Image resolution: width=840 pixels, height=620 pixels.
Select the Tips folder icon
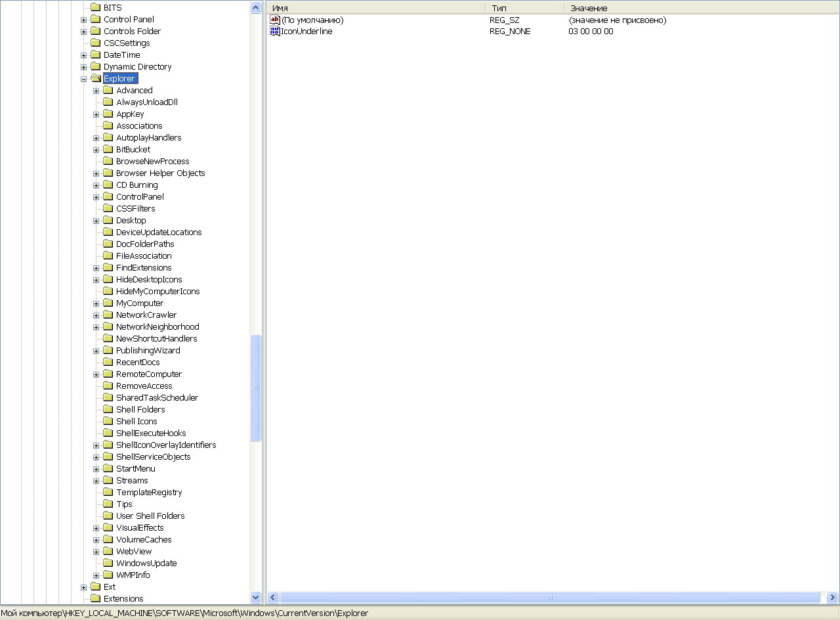[x=108, y=504]
